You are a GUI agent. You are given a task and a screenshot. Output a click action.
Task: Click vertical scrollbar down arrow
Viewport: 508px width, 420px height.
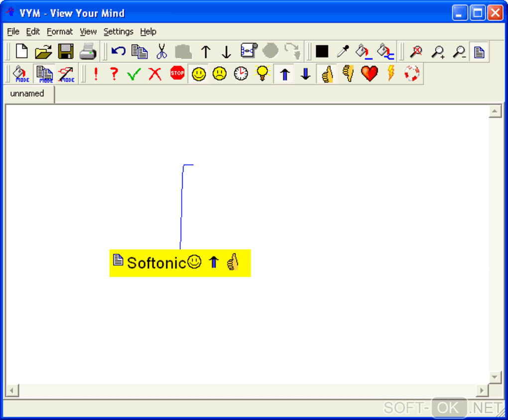tap(495, 377)
